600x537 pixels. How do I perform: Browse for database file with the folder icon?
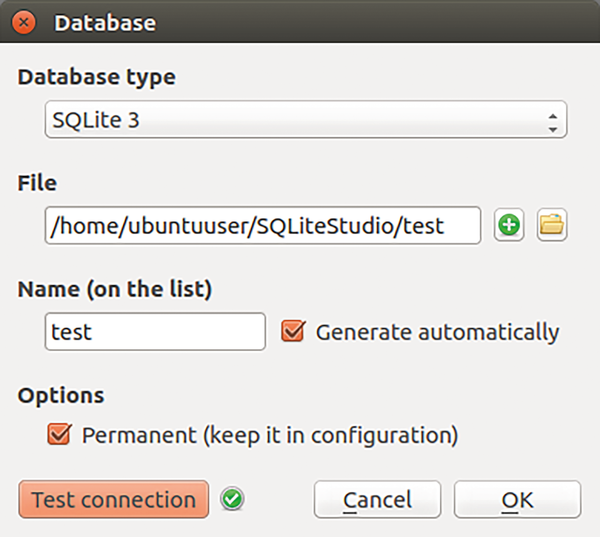[x=552, y=225]
